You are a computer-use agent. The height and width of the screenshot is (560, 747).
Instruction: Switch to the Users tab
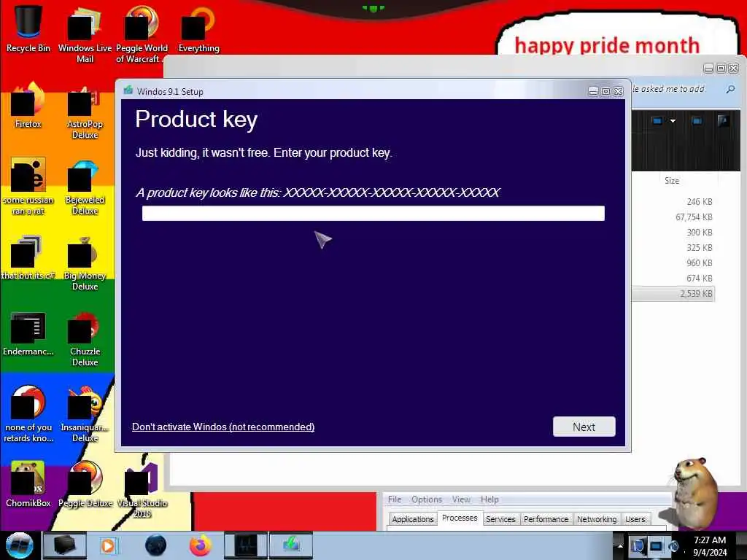coord(635,519)
